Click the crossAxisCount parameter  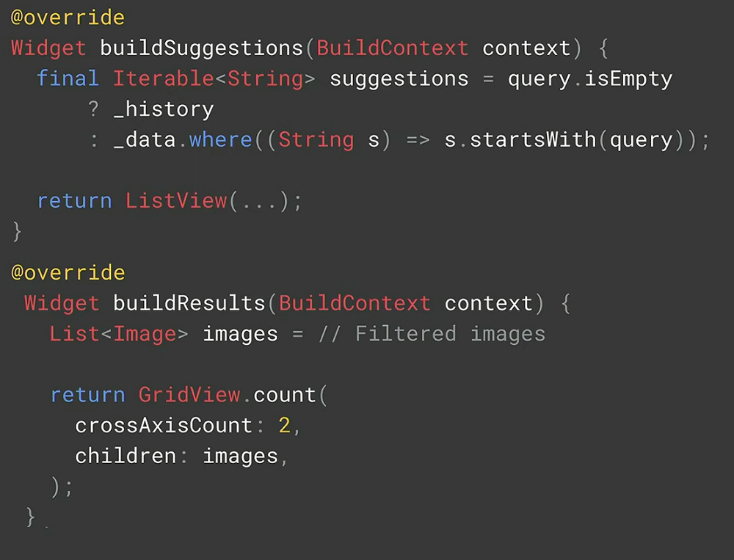tap(164, 426)
